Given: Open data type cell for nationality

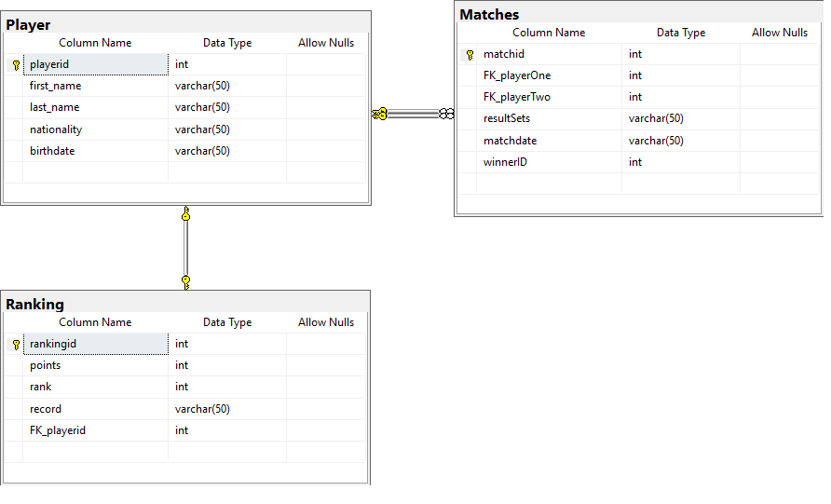Looking at the screenshot, I should [x=226, y=129].
